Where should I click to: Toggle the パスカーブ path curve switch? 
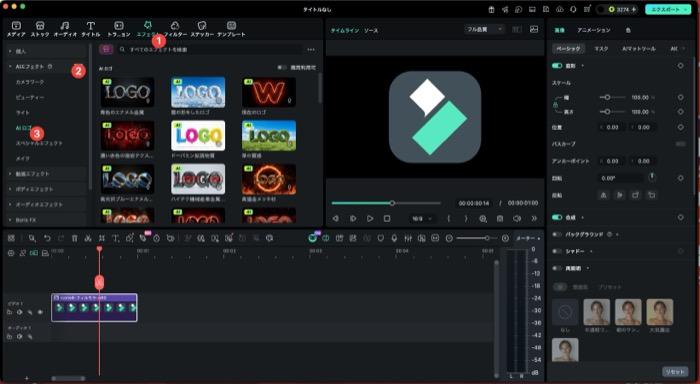[x=680, y=144]
